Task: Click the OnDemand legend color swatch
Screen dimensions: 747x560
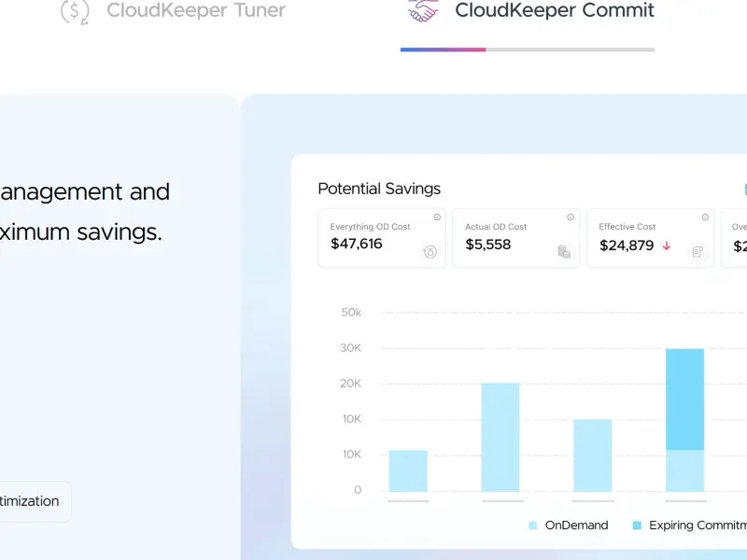Action: pyautogui.click(x=533, y=525)
